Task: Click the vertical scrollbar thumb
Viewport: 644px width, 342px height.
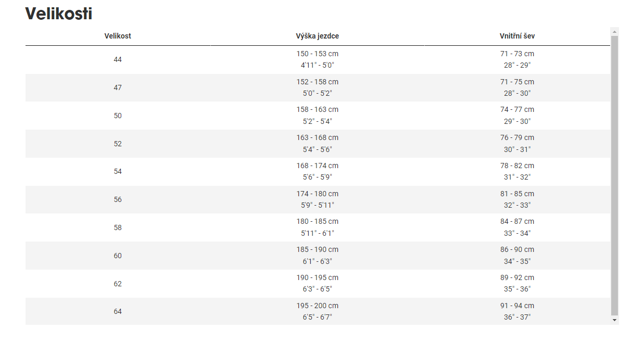Action: coord(614,175)
